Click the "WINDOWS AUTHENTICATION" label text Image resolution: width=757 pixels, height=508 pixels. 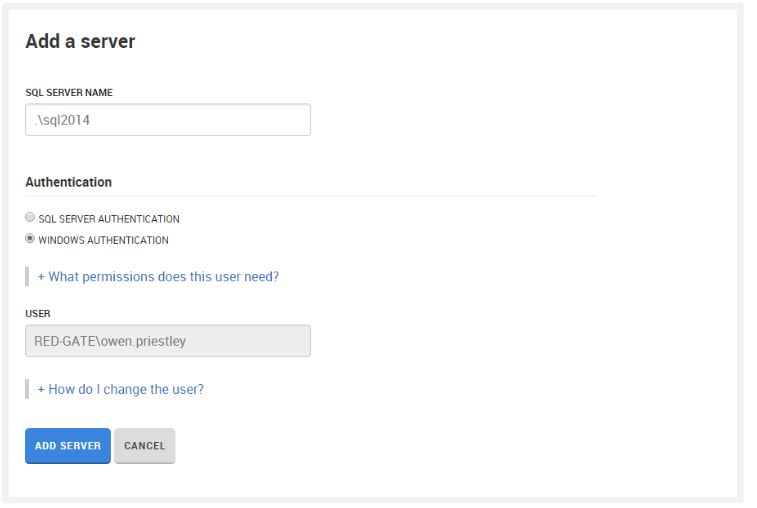103,241
